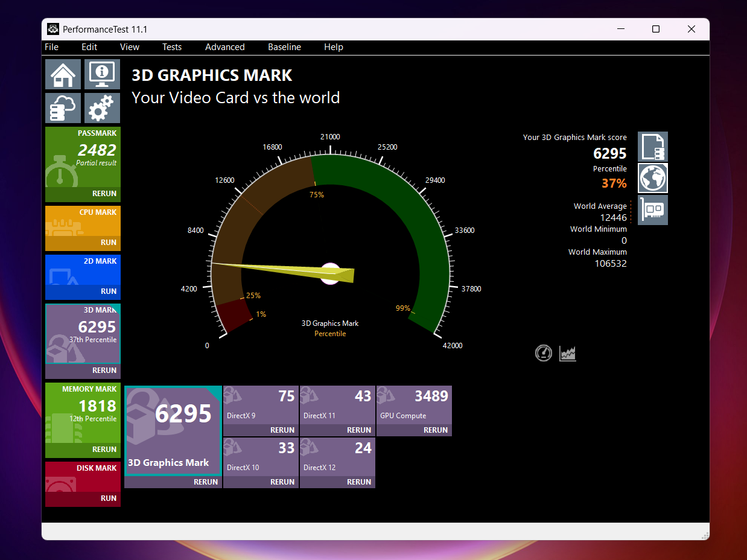Rerun the DirectX 9 test
The height and width of the screenshot is (560, 747).
[282, 430]
